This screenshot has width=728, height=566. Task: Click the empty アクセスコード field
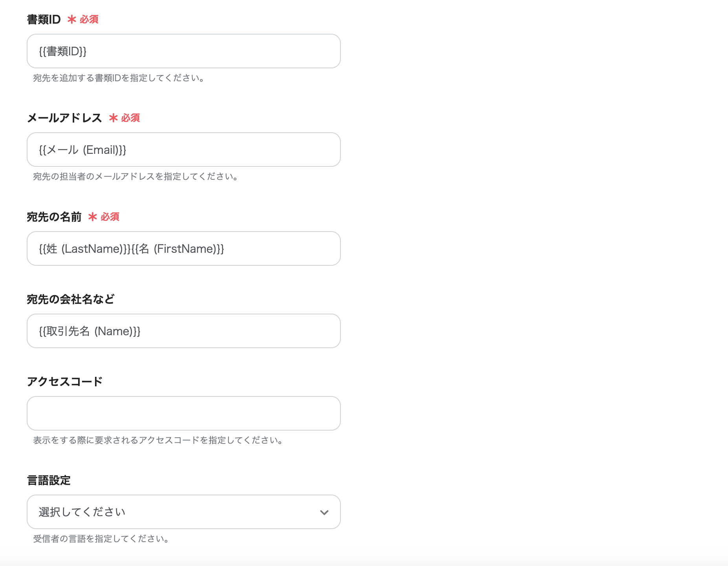point(183,413)
